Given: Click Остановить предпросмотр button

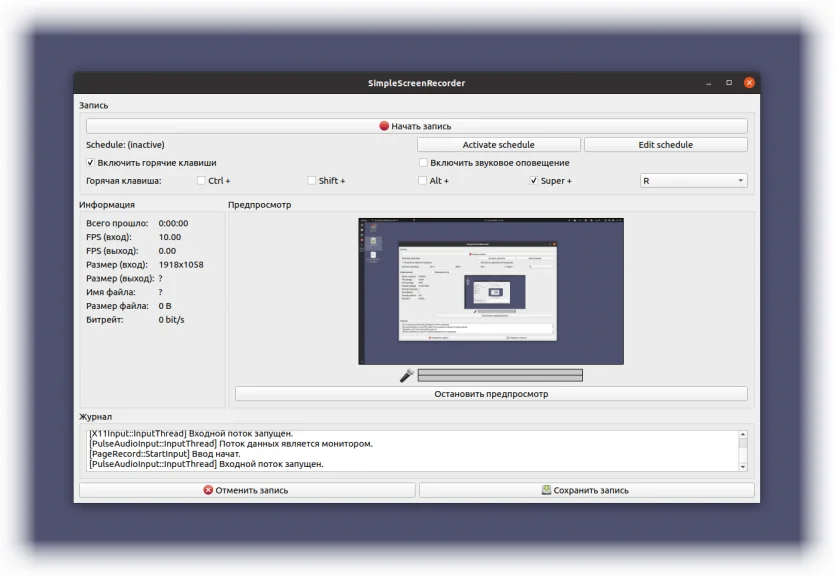Looking at the screenshot, I should pos(491,394).
